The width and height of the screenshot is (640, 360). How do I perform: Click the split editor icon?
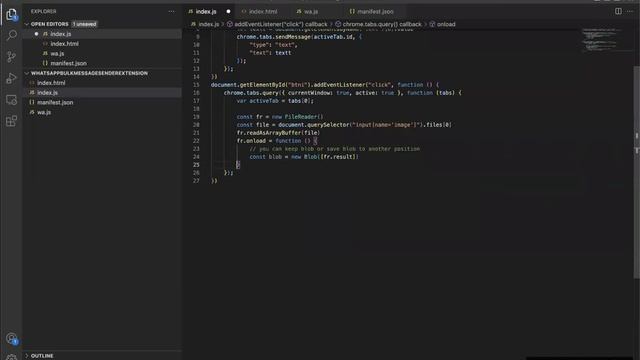pos(618,11)
